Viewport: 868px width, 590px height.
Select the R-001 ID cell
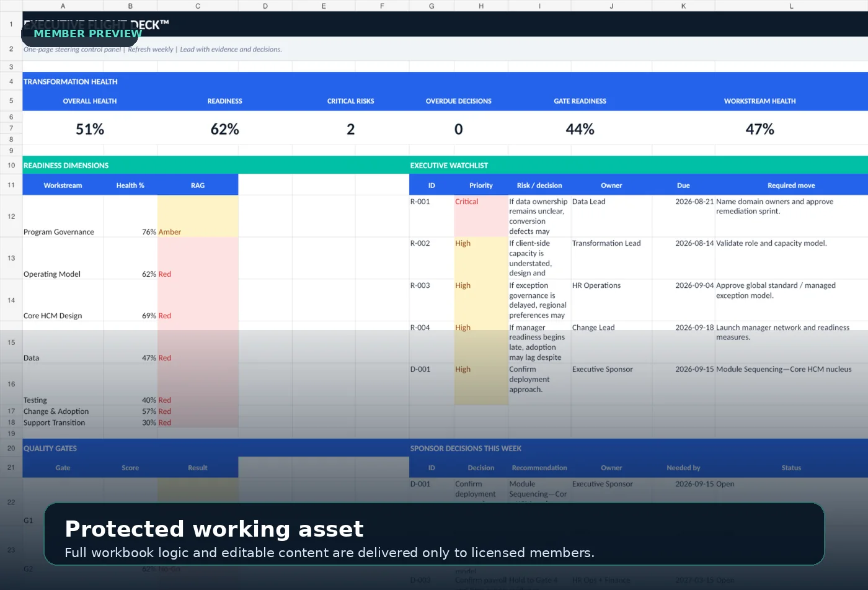(432, 217)
